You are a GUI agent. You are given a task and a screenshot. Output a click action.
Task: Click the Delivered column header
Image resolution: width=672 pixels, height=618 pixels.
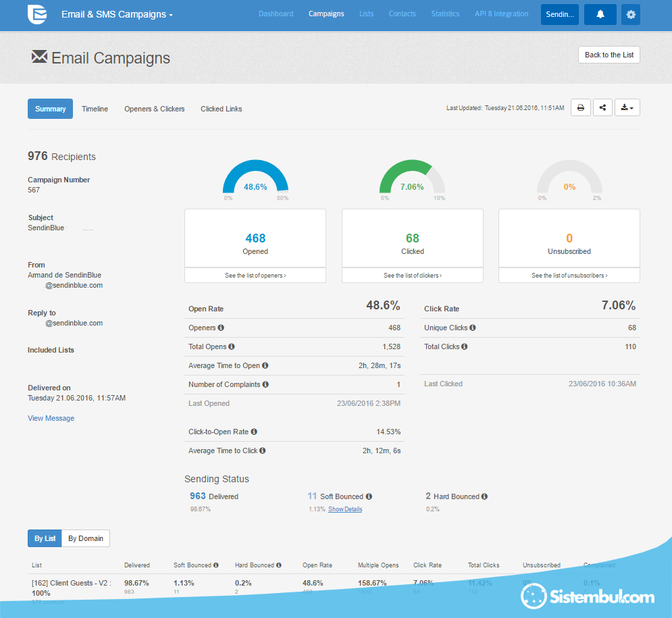[x=137, y=565]
